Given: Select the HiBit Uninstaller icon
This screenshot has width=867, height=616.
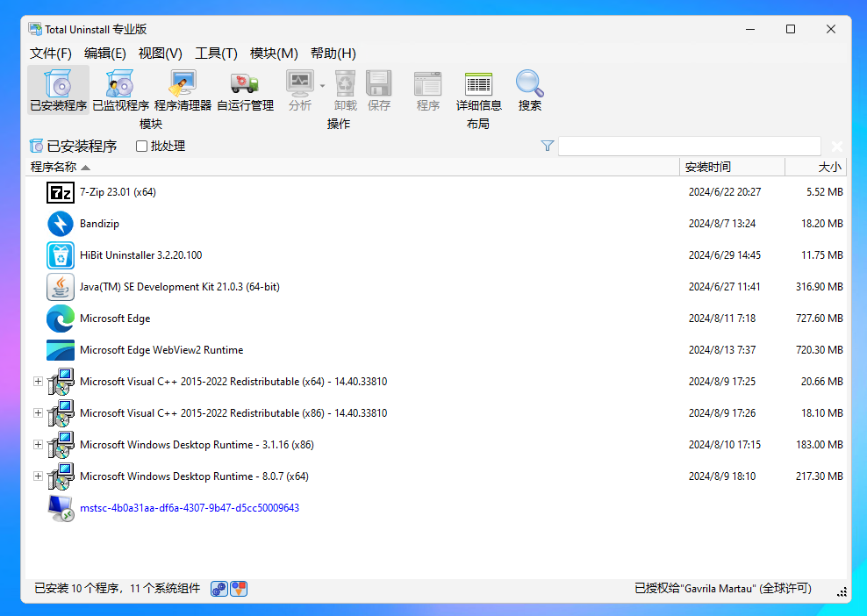Looking at the screenshot, I should click(x=61, y=255).
